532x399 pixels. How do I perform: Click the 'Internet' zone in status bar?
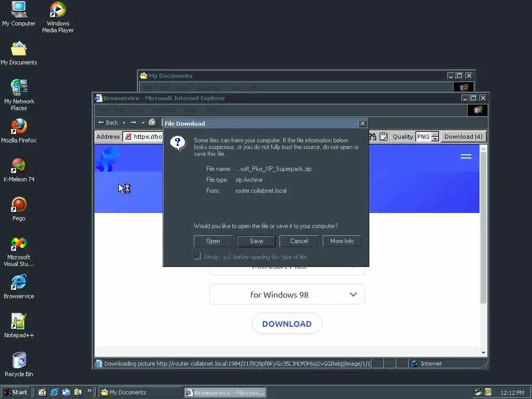click(431, 364)
